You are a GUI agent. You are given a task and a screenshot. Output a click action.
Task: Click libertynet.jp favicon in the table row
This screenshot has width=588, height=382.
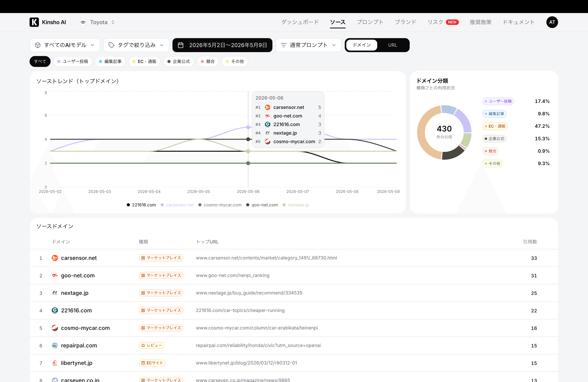click(55, 363)
